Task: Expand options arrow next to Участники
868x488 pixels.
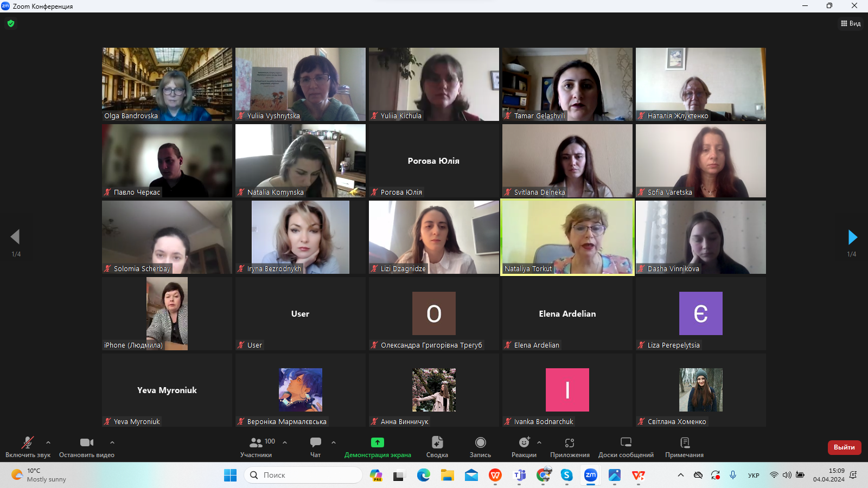Action: 285,442
